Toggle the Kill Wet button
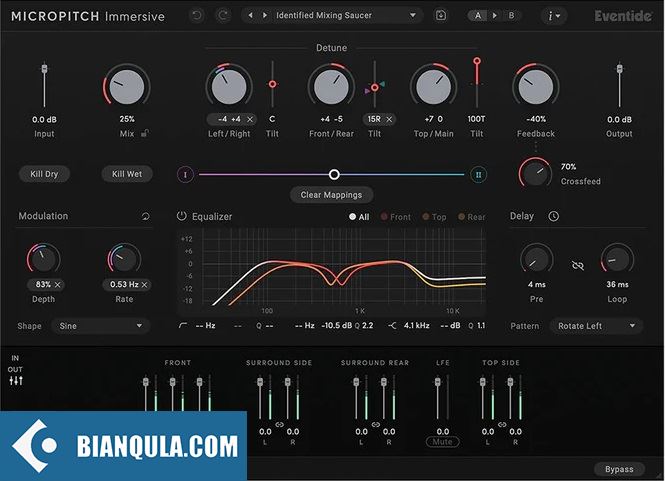 127,174
